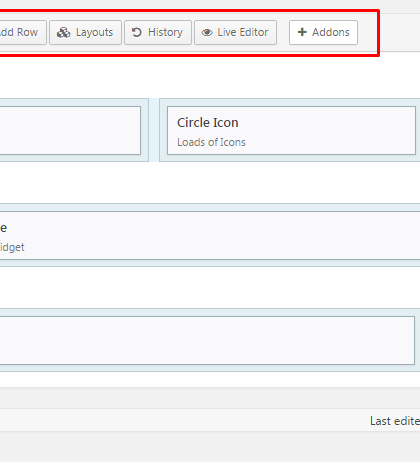Select the Circle Icon widget
The width and height of the screenshot is (420, 462).
[x=291, y=130]
